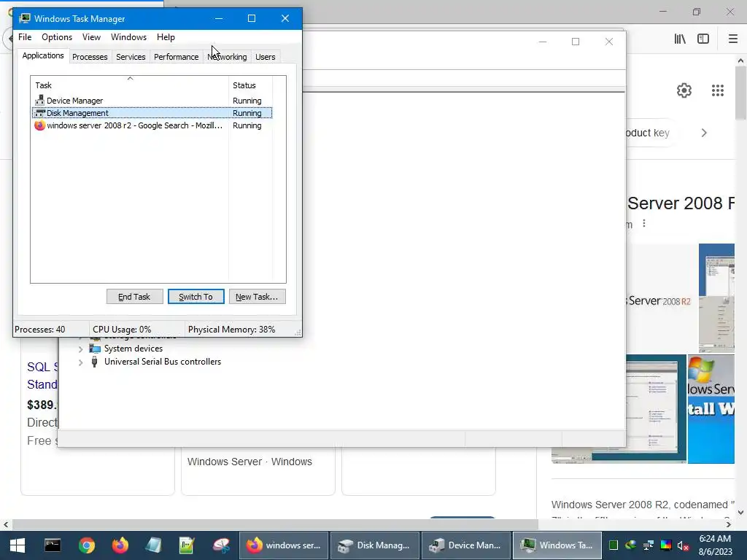Click CPU Usage: 0% in status bar
Viewport: 747px width, 560px height.
coord(122,330)
